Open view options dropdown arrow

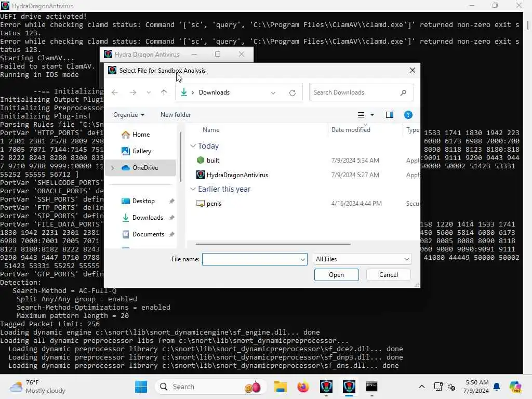372,115
